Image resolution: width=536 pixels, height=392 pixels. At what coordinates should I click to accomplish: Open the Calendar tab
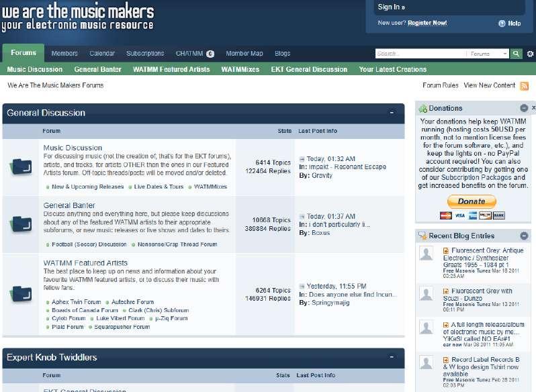pyautogui.click(x=102, y=54)
